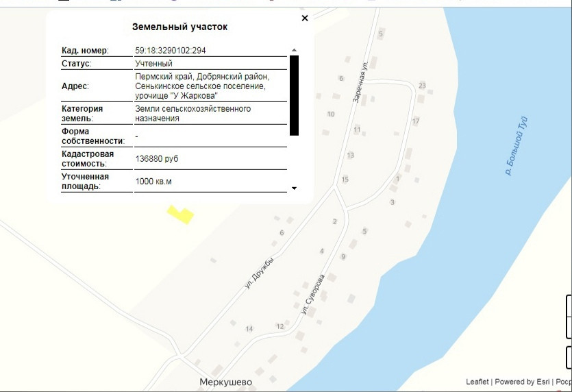Click the р. Большой Туй river label
This screenshot has height=392, width=572.
tap(517, 146)
